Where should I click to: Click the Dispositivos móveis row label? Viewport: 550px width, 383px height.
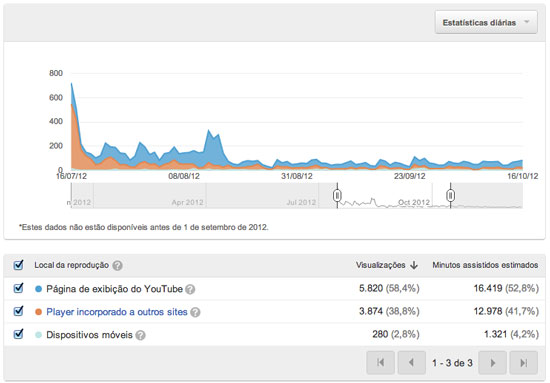89,335
